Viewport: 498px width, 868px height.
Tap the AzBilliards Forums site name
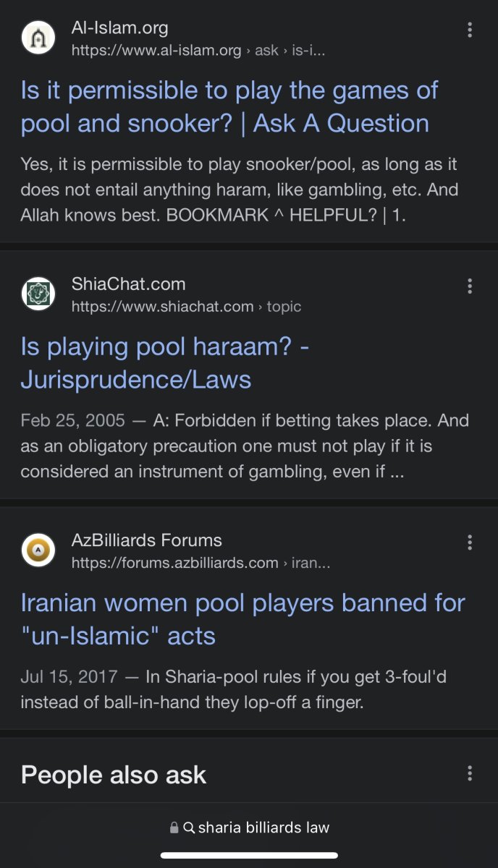(146, 540)
